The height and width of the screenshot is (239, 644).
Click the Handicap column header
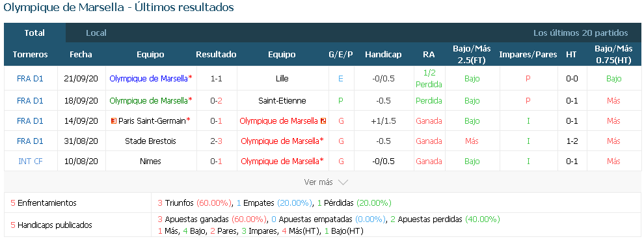pos(383,54)
